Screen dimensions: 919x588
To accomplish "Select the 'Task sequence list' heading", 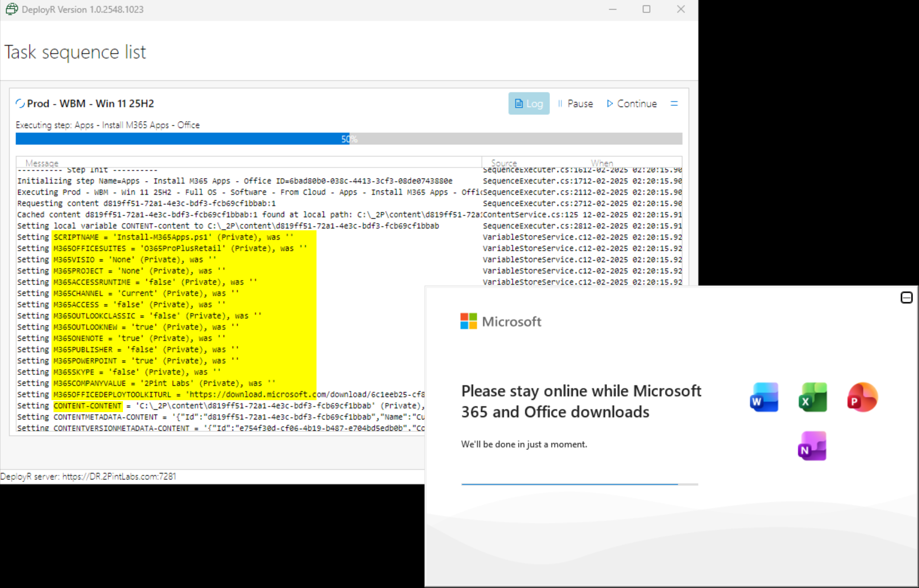I will (75, 52).
